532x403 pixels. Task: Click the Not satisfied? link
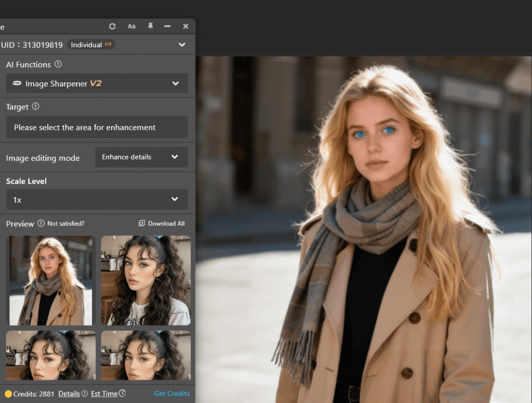(x=65, y=223)
